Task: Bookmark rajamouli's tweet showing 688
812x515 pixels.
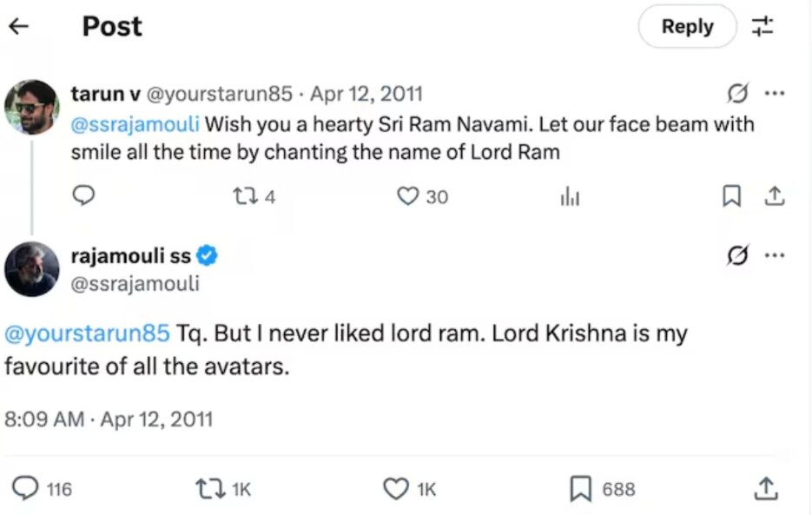Action: pos(581,490)
